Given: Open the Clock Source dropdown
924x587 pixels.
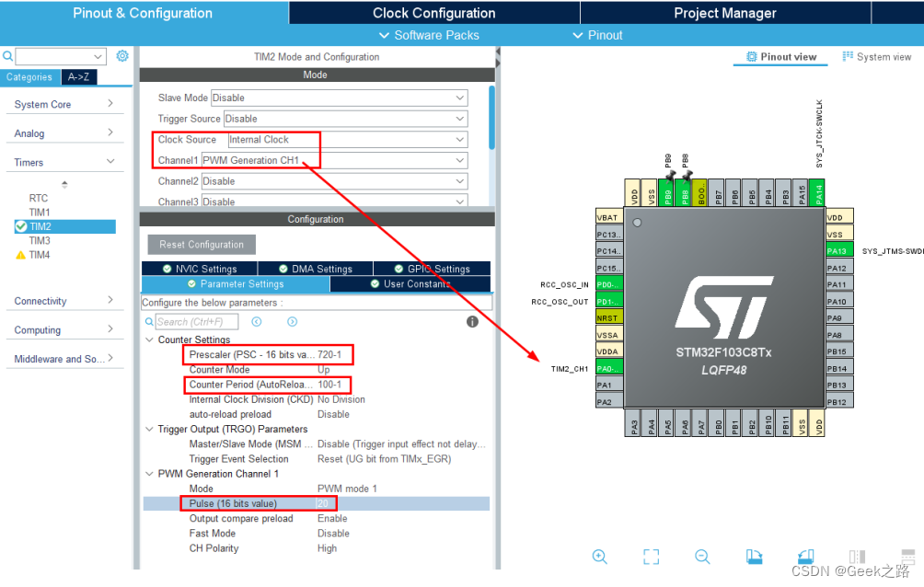Looking at the screenshot, I should click(348, 140).
